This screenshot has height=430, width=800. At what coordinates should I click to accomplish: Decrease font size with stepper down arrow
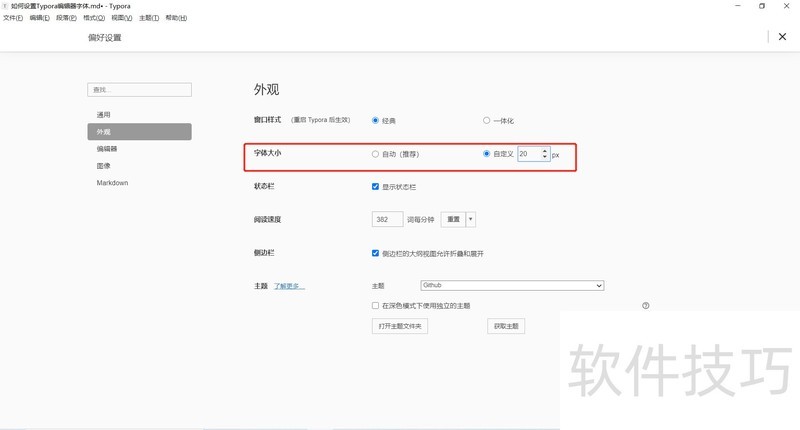pos(544,157)
